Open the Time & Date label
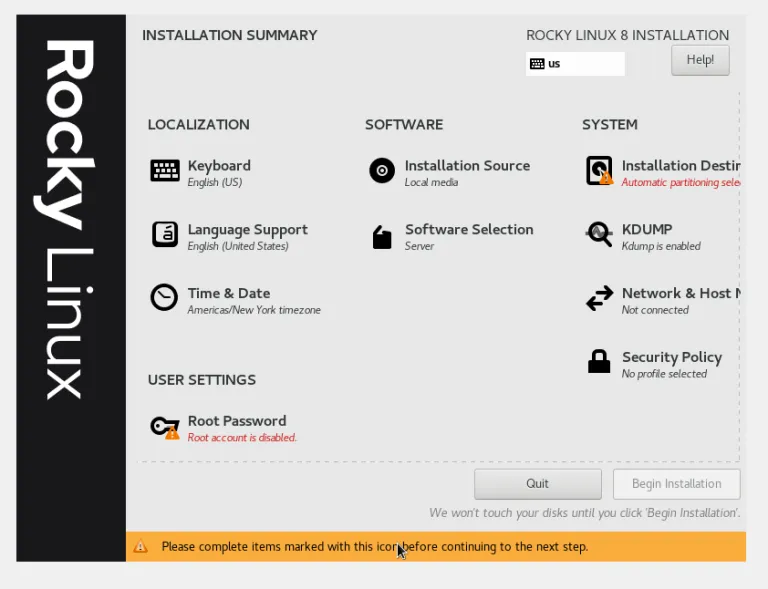This screenshot has width=768, height=589. (229, 293)
